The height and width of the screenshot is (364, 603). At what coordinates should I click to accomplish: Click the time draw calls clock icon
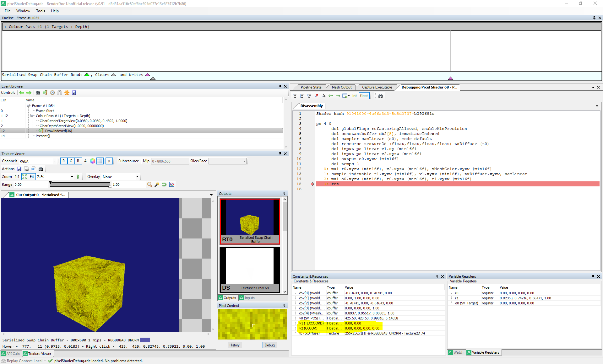(52, 93)
